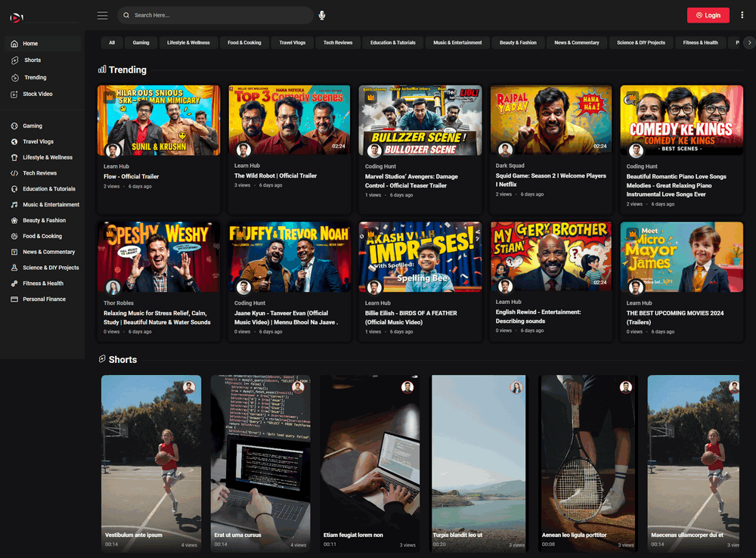
Task: Open Jaane Kyun Tanveer Evan video title
Action: 287,318
